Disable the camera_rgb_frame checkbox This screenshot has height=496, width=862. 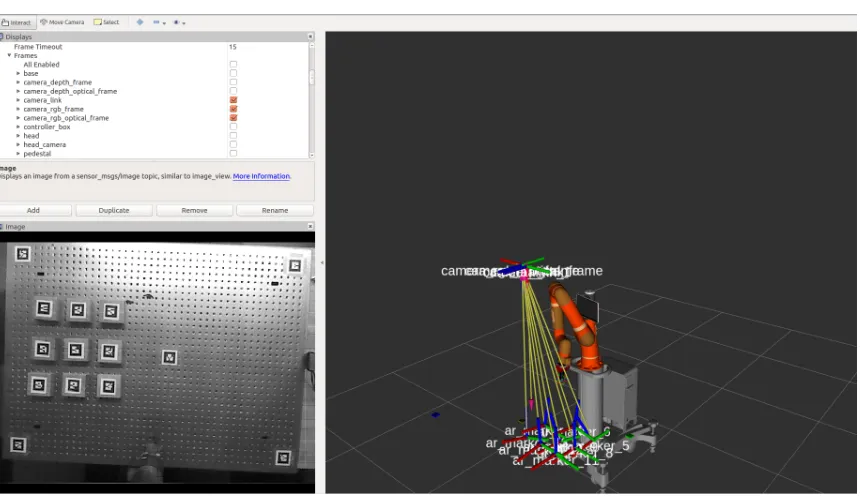234,109
